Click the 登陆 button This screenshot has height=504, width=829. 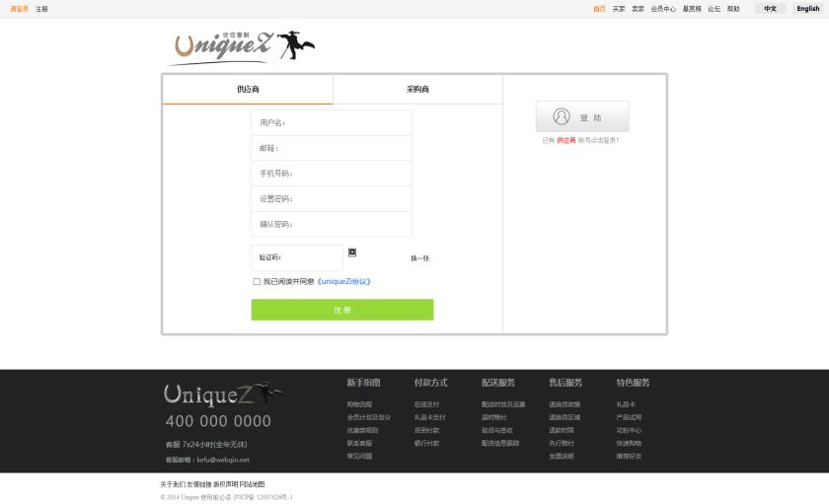pos(582,116)
